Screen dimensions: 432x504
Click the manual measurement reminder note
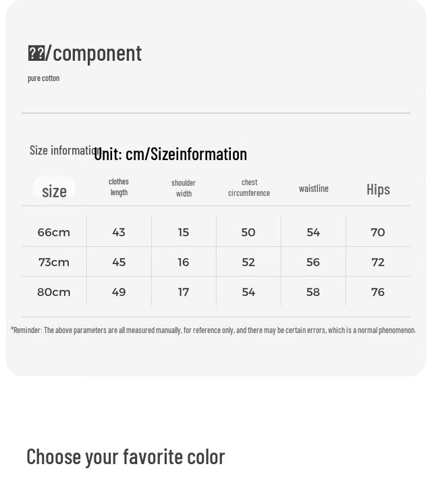(x=213, y=330)
